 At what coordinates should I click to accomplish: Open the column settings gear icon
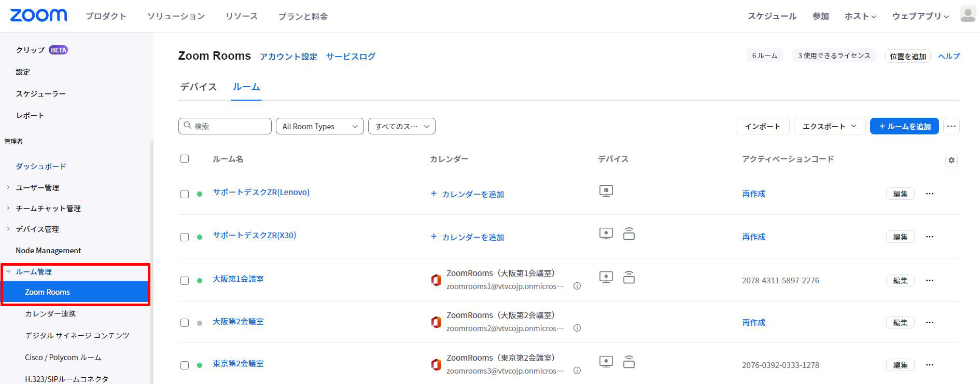(951, 160)
